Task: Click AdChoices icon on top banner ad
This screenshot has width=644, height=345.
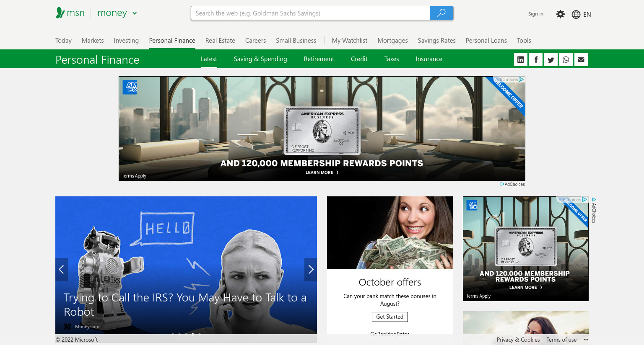Action: click(522, 79)
